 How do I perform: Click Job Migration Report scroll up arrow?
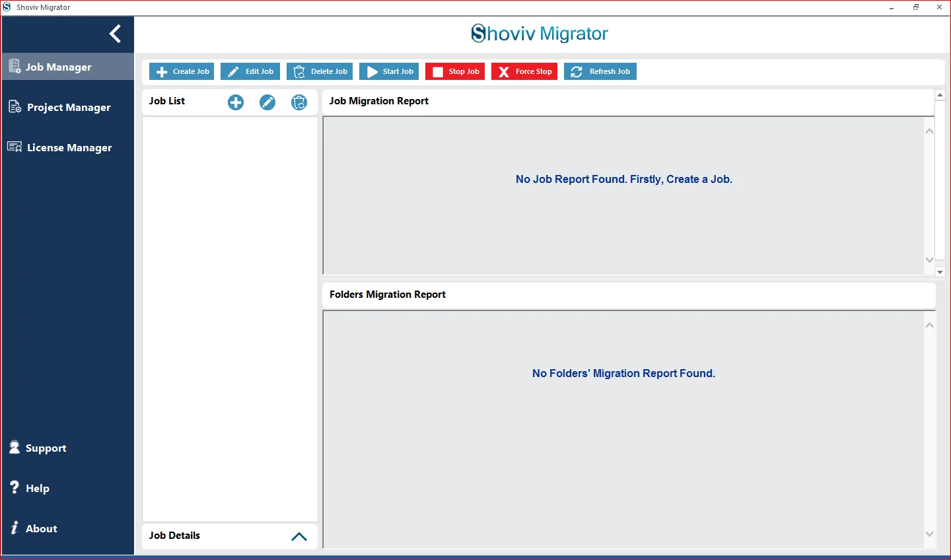tap(929, 131)
